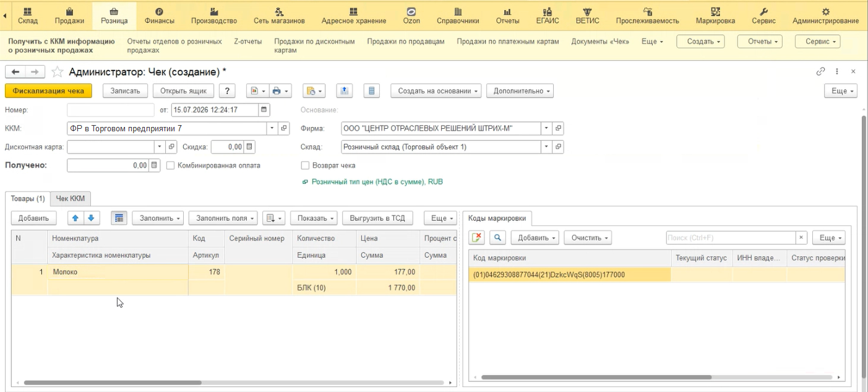Open the date picker calendar icon
This screenshot has width=868, height=392.
(264, 110)
